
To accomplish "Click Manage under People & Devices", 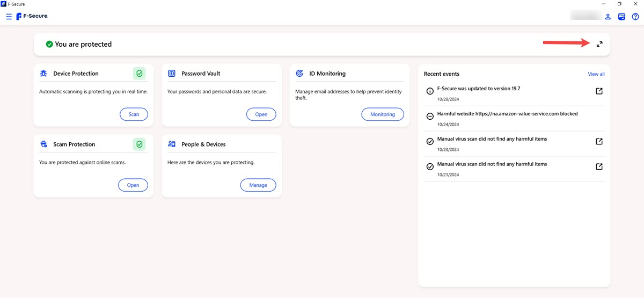I will pyautogui.click(x=258, y=185).
